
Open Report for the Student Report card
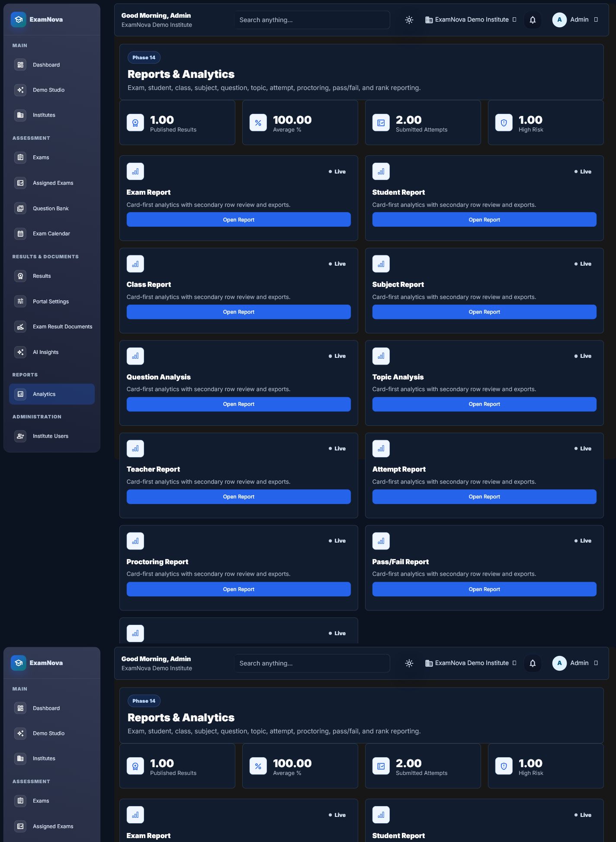pyautogui.click(x=484, y=220)
